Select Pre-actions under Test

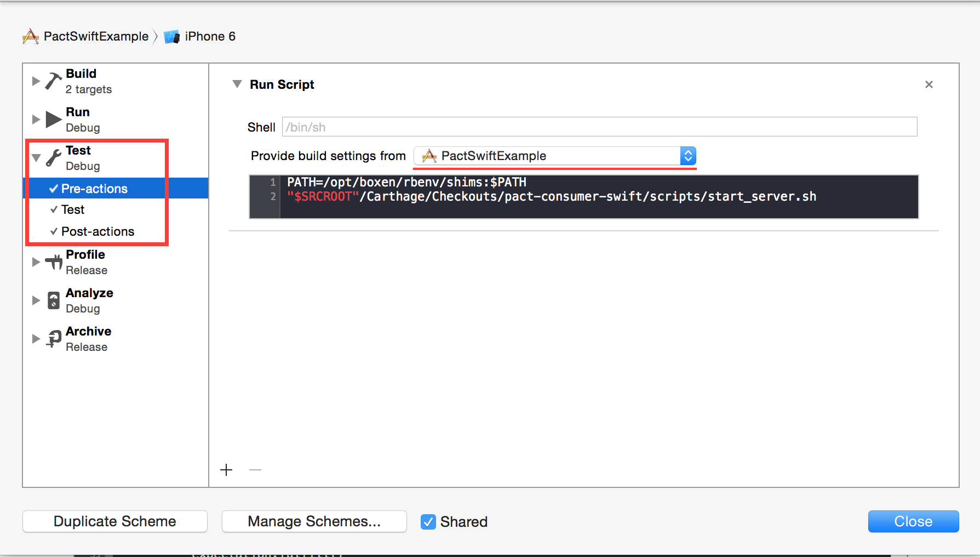click(94, 189)
